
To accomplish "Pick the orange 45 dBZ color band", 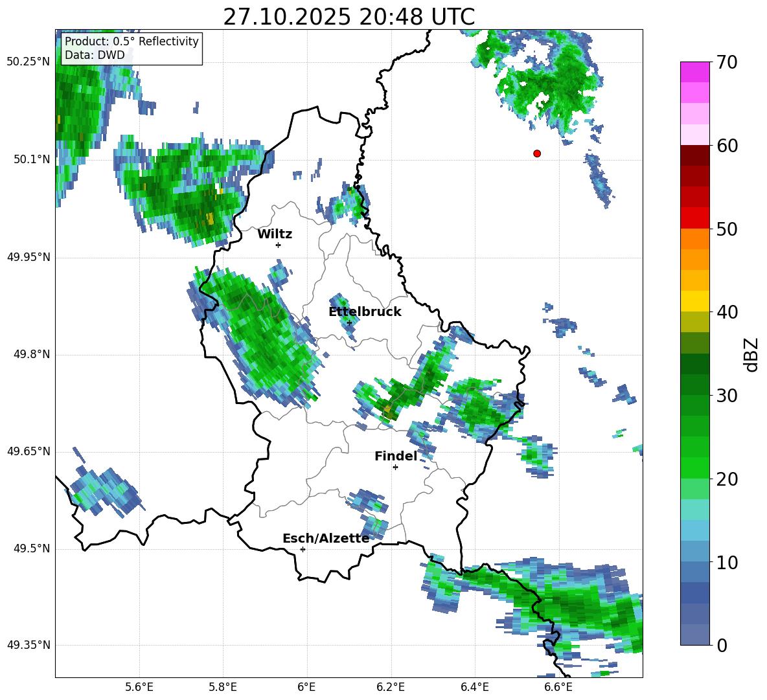I will point(694,260).
